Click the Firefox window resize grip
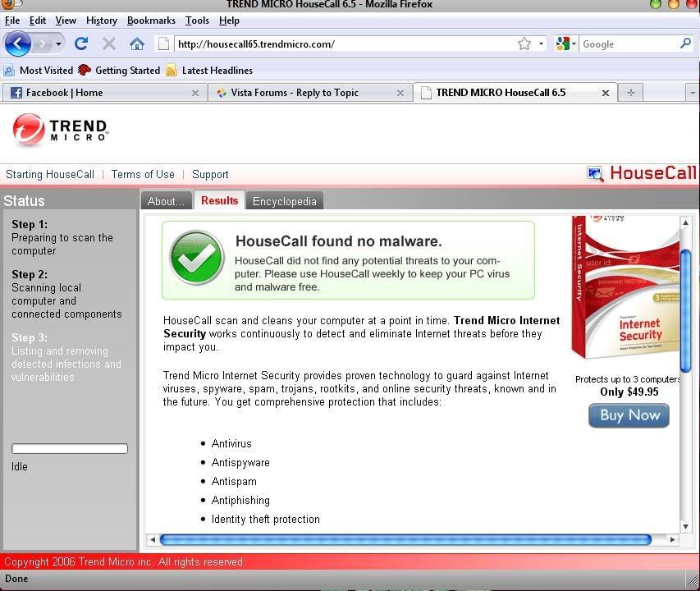 693,580
